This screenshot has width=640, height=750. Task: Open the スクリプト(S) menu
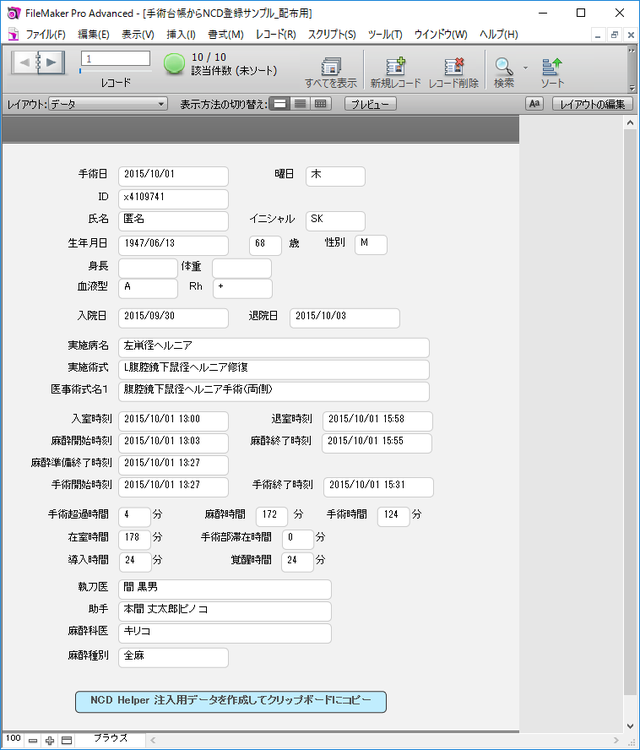point(331,34)
